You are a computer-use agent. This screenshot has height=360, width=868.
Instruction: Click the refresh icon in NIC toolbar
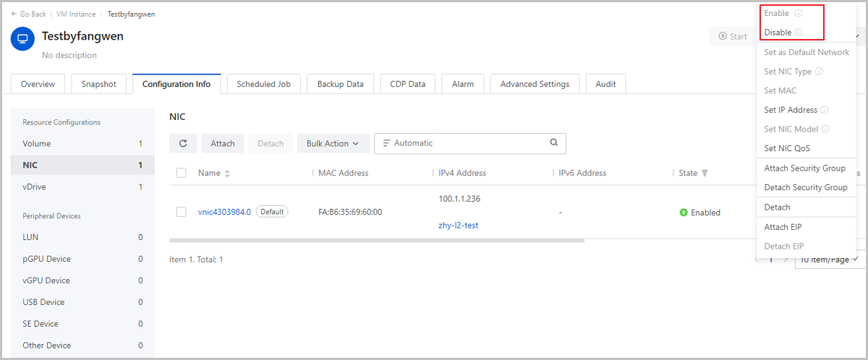[183, 143]
